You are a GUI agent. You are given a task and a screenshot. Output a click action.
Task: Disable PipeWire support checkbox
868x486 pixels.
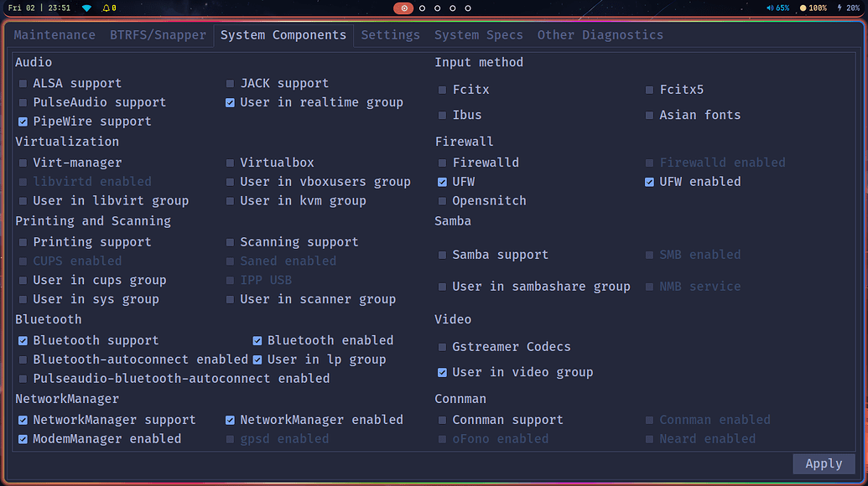(23, 121)
